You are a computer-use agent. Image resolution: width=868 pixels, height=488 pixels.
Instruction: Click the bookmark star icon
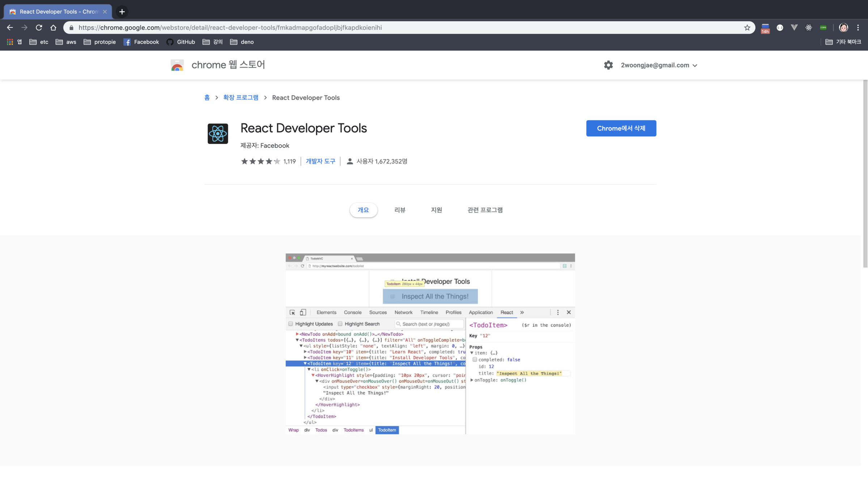[747, 27]
